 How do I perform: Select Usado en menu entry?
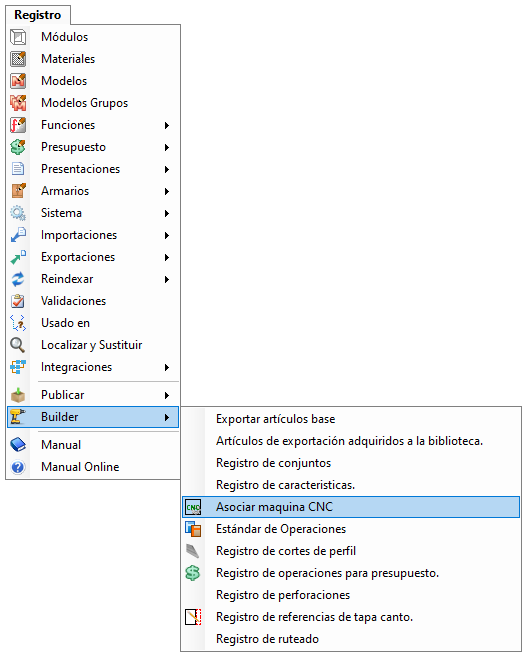point(93,323)
